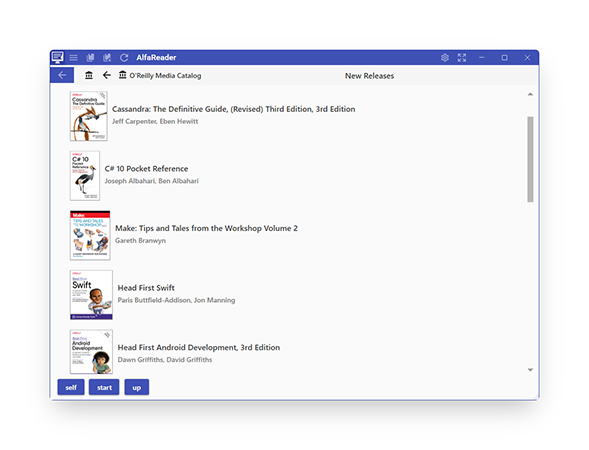Click the scrollbar down arrow

(x=530, y=370)
